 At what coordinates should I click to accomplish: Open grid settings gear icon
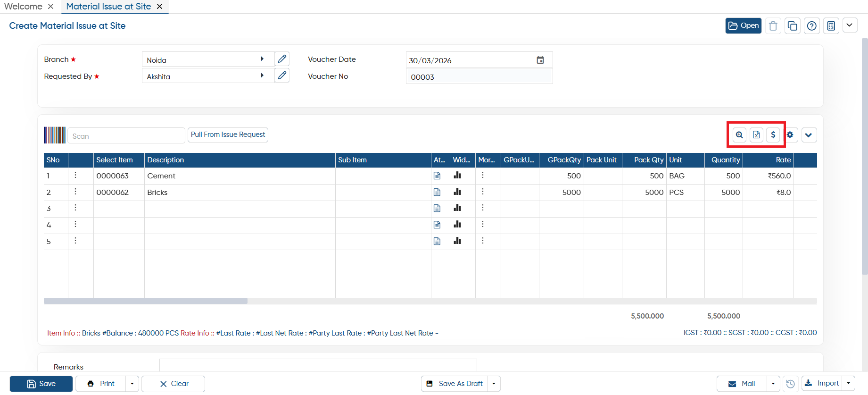[790, 135]
